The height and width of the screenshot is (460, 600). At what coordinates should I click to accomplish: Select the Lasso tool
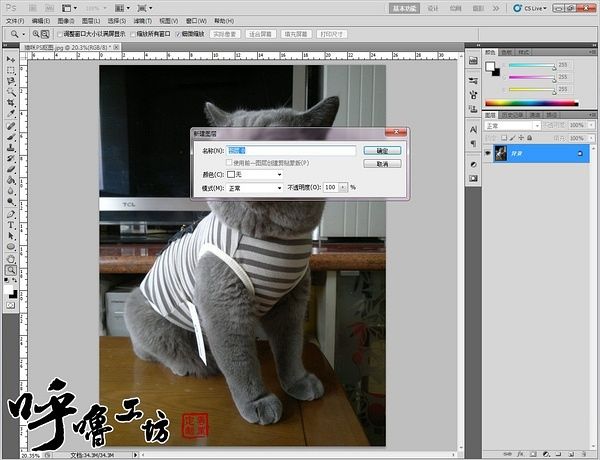11,82
